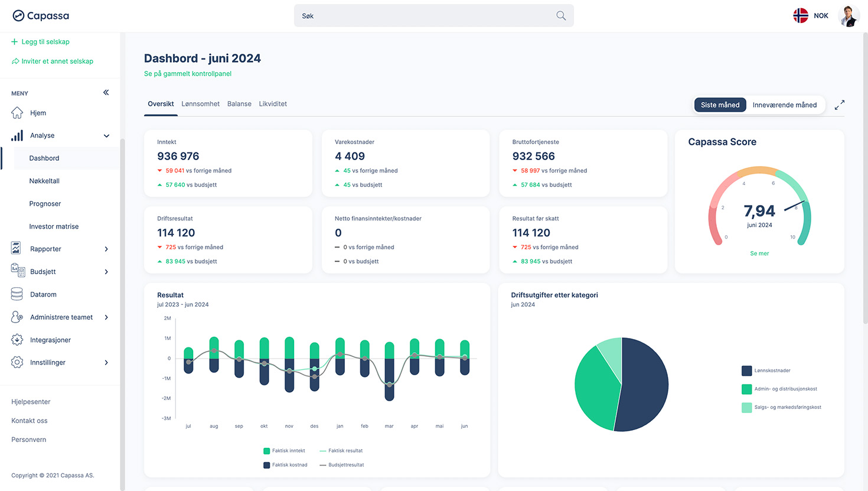Viewport: 868px width, 491px height.
Task: Expand dashboard to fullscreen with arrows icon
Action: [839, 105]
